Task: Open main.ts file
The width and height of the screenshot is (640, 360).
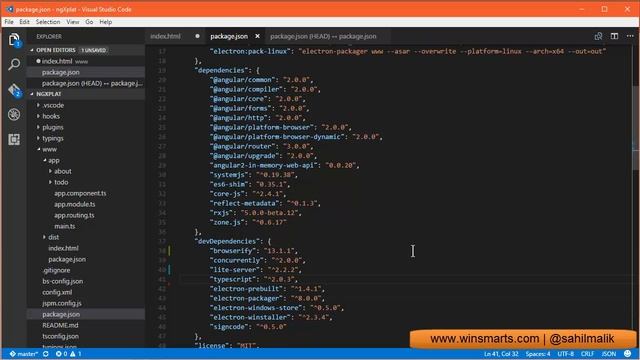Action: [x=64, y=227]
